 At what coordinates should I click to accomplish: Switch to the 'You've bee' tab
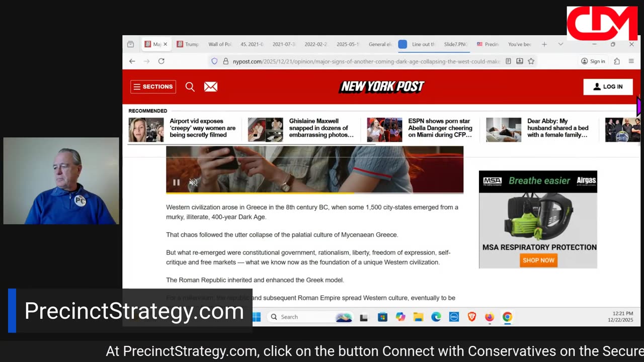click(x=520, y=44)
